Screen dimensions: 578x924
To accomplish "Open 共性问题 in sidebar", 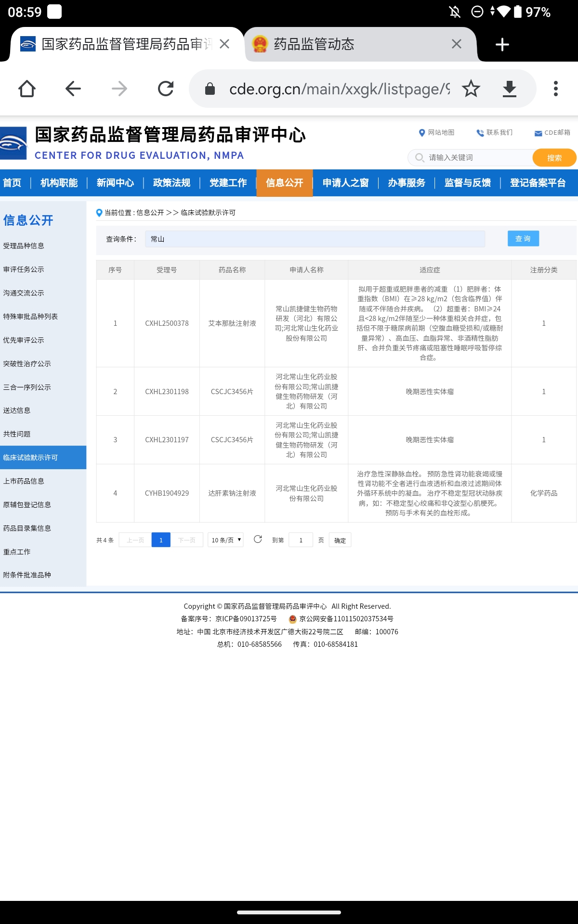I will pos(17,434).
